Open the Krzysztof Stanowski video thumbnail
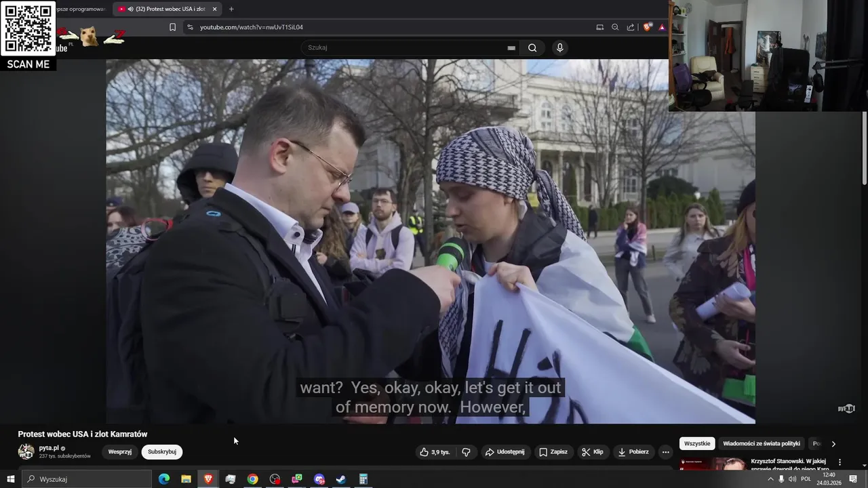The image size is (868, 488). pyautogui.click(x=713, y=464)
